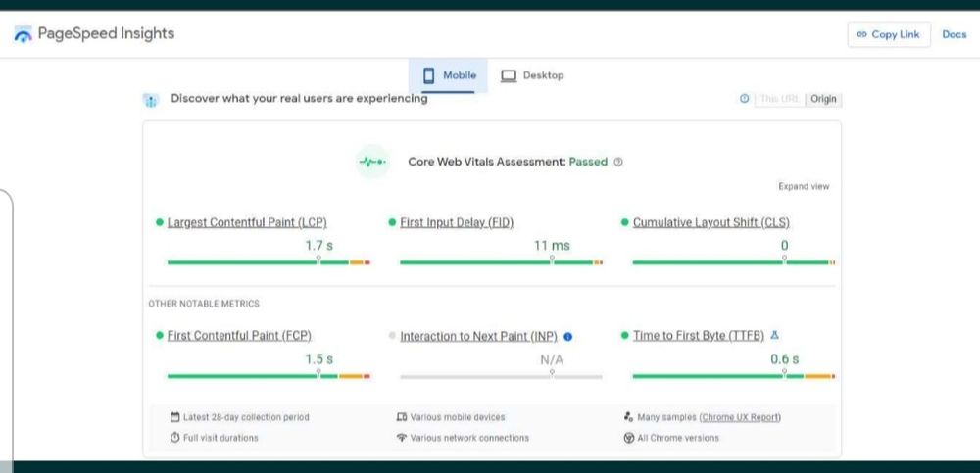This screenshot has height=473, width=980.
Task: Click the gray INP distribution bar
Action: 501,377
